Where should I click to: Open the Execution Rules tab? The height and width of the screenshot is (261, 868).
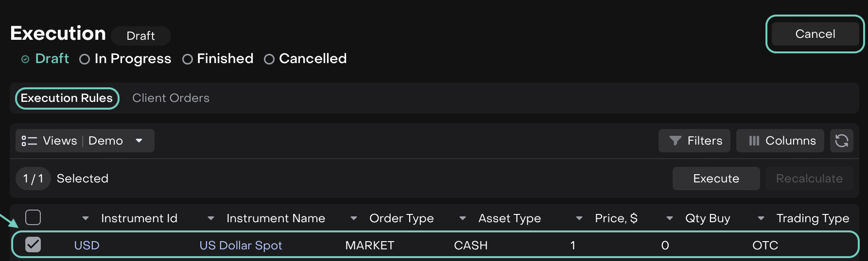pos(67,98)
